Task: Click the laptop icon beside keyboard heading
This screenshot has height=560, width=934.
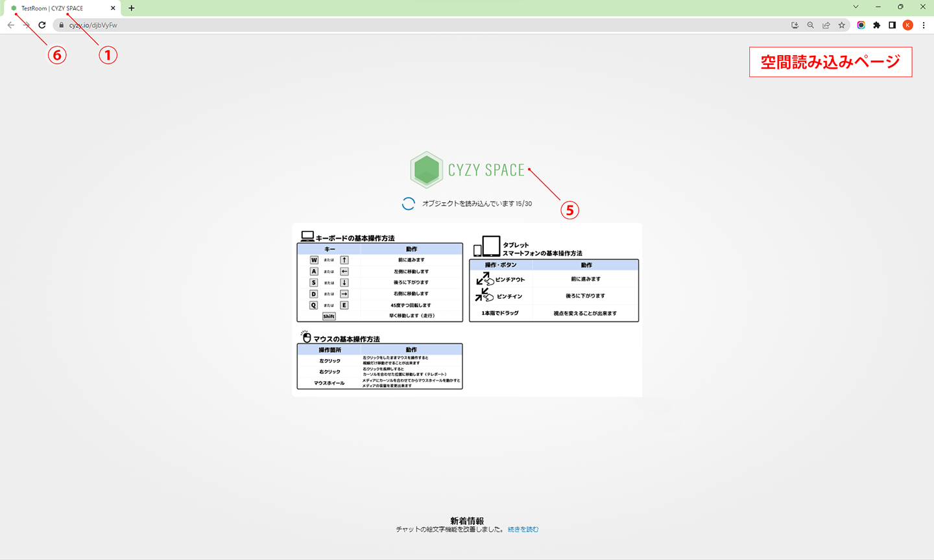Action: click(307, 237)
